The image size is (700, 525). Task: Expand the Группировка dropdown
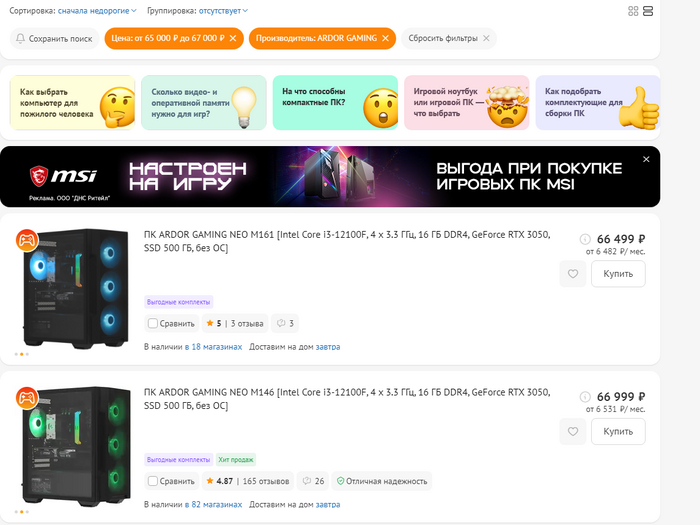pos(223,11)
